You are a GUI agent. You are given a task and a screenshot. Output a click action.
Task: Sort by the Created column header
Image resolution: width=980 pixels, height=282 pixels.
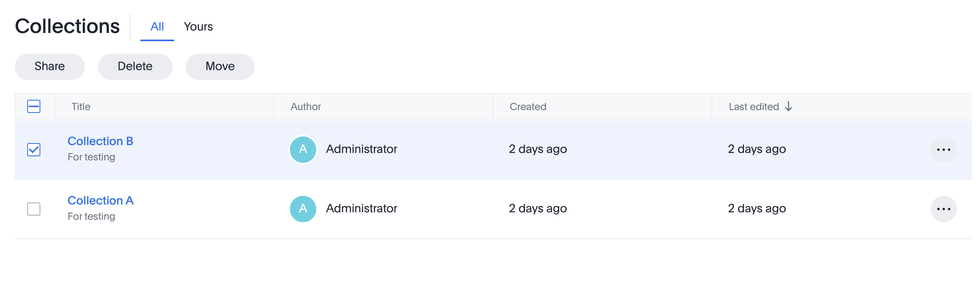pyautogui.click(x=527, y=107)
